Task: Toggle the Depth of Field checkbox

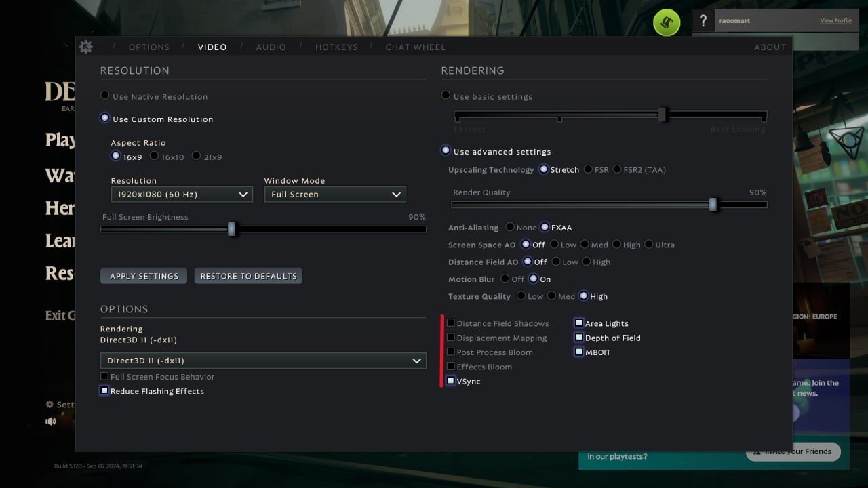Action: 579,338
